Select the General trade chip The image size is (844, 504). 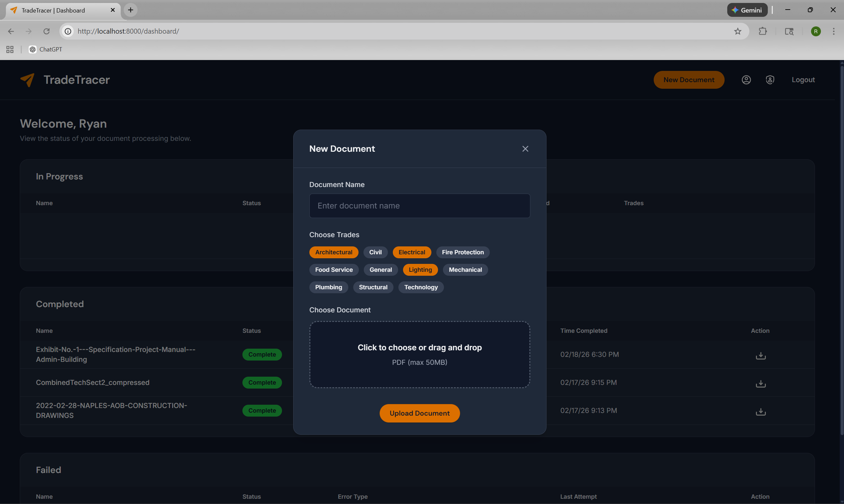point(381,270)
